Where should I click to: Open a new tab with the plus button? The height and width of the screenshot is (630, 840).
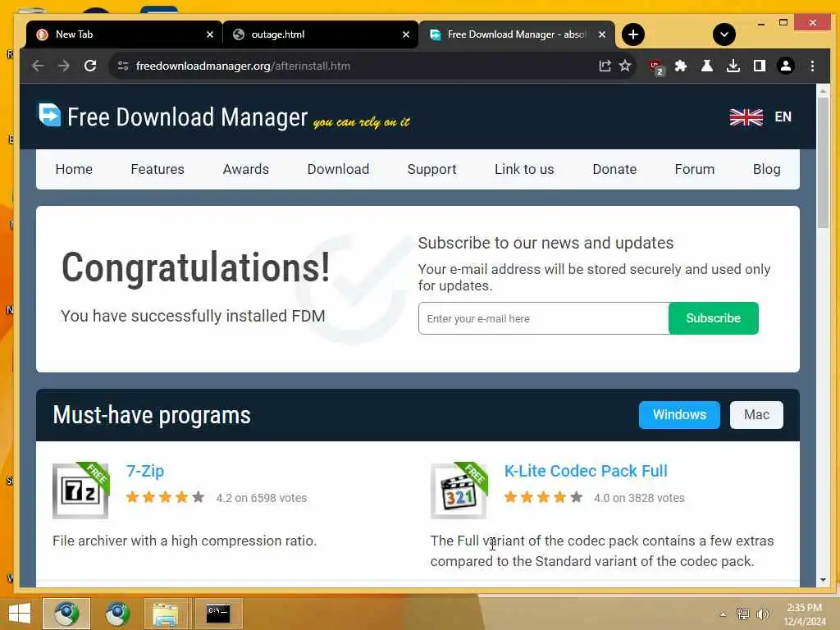633,34
